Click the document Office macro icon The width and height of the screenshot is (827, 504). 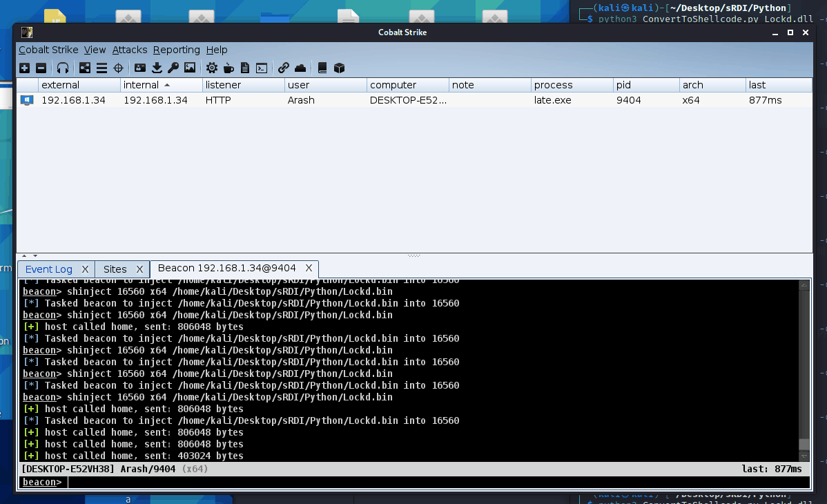point(245,68)
